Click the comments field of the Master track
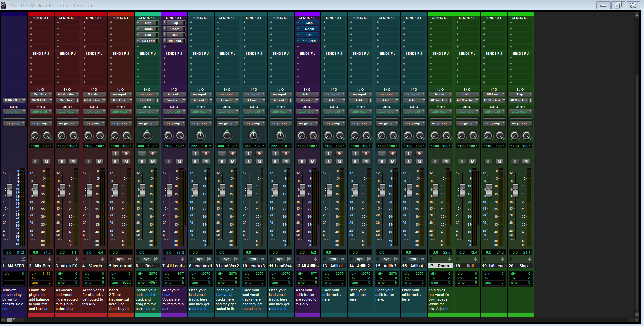644x326 pixels. [x=14, y=299]
